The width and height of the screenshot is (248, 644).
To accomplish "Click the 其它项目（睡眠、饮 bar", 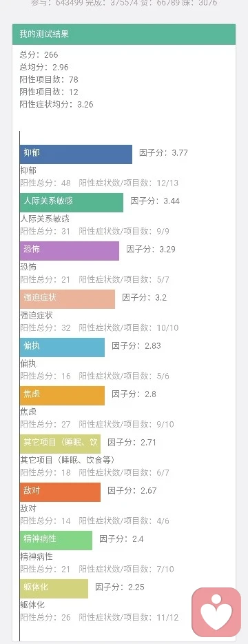I will (60, 444).
